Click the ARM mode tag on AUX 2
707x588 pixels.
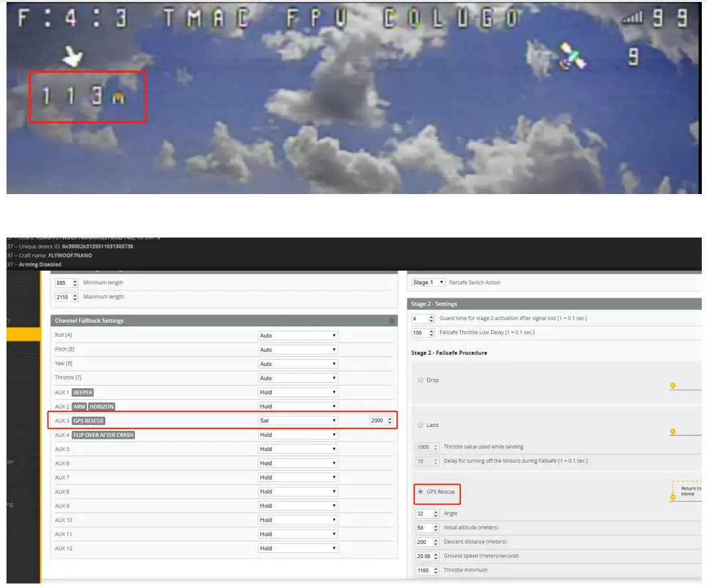point(79,406)
